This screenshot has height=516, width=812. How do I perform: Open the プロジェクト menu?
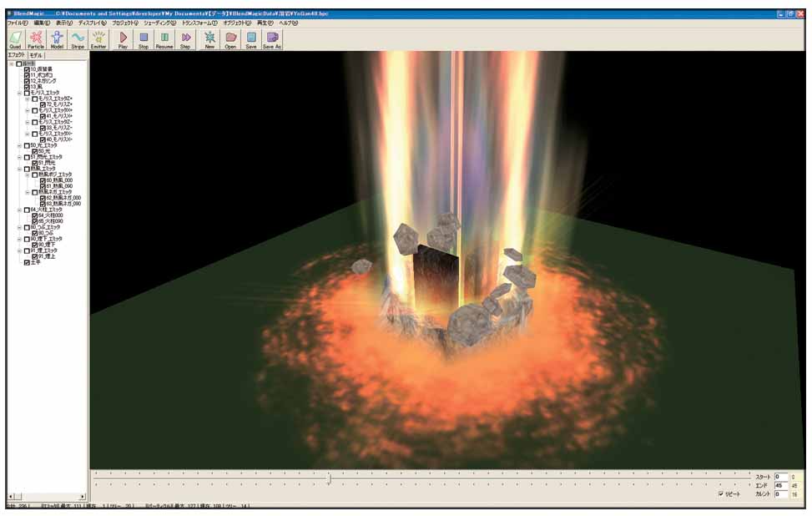point(125,23)
